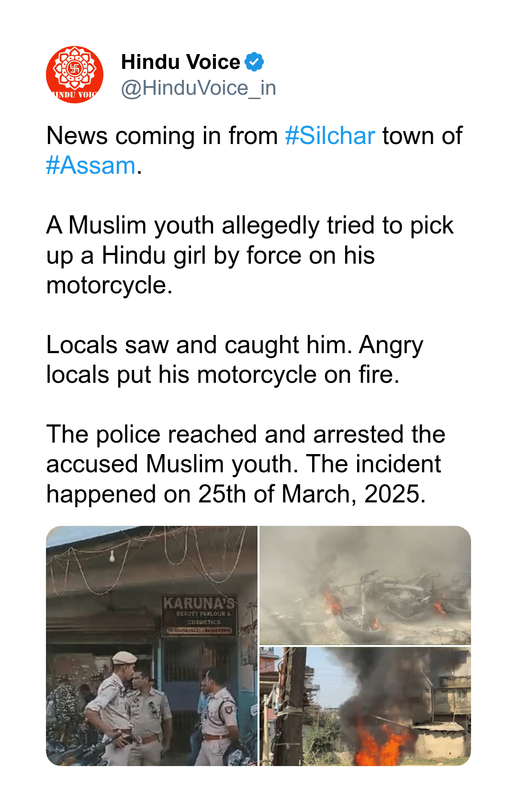The image size is (517, 812).
Task: Click the '25th of March, 2025' date text
Action: (312, 494)
